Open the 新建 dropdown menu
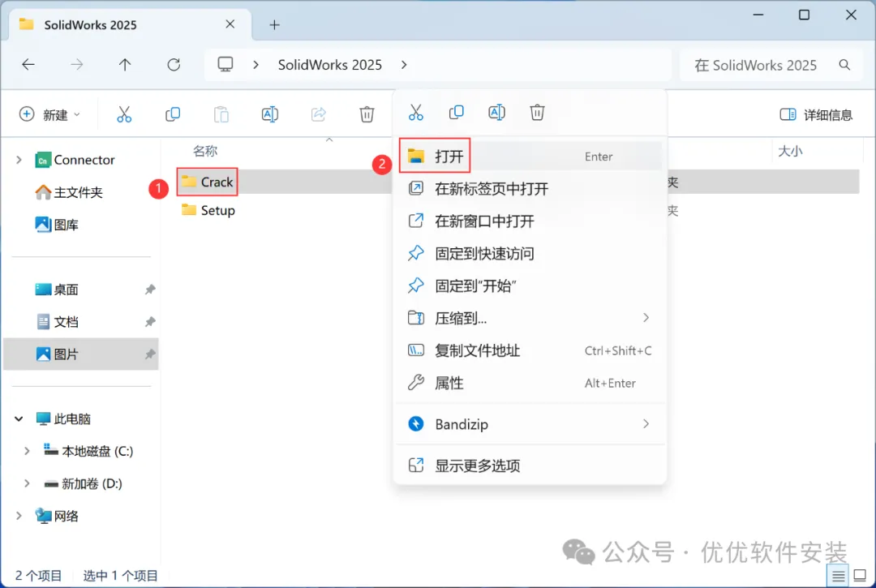Viewport: 876px width, 588px height. [49, 114]
